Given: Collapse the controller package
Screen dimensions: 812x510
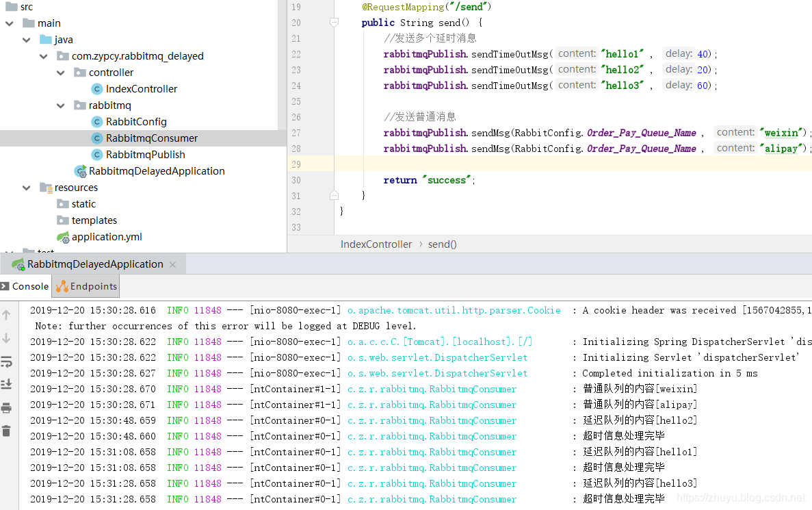Looking at the screenshot, I should 61,73.
